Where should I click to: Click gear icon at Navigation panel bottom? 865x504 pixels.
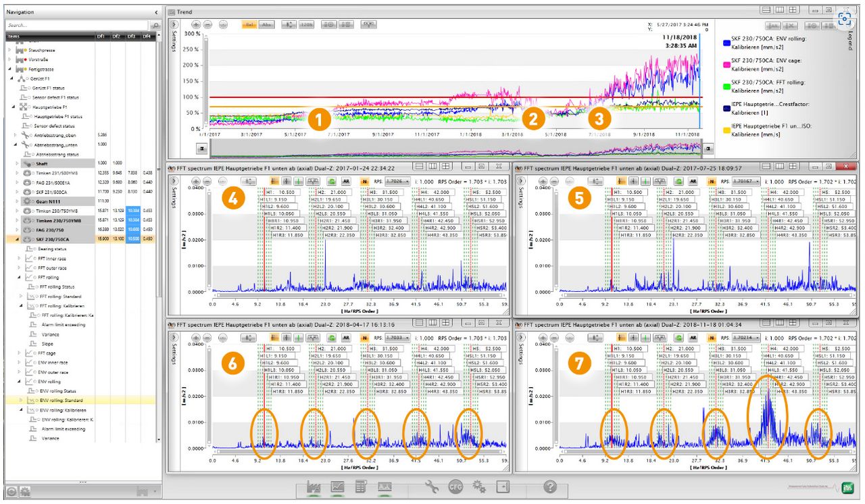24,493
